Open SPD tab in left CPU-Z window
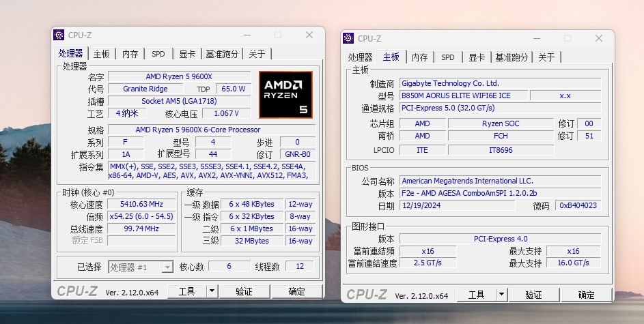644x324 pixels. (x=158, y=54)
